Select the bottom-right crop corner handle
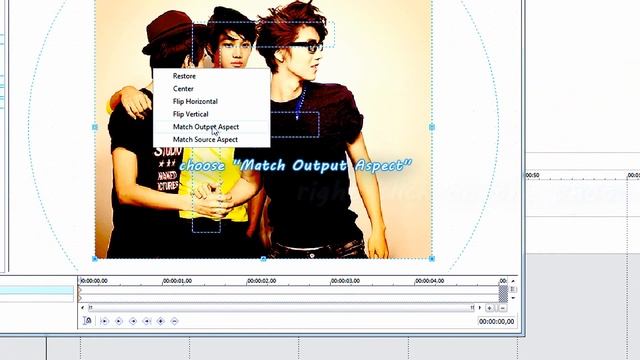Image resolution: width=640 pixels, height=360 pixels. [x=432, y=259]
